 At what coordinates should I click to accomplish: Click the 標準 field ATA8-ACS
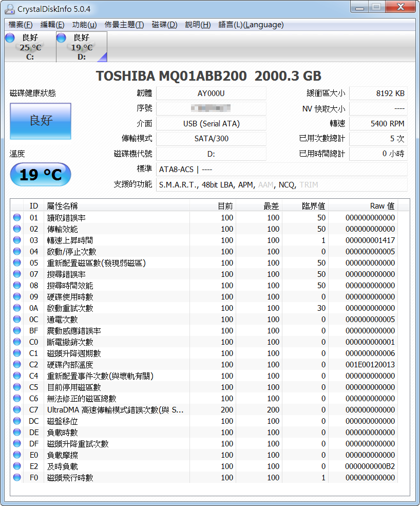tap(282, 170)
